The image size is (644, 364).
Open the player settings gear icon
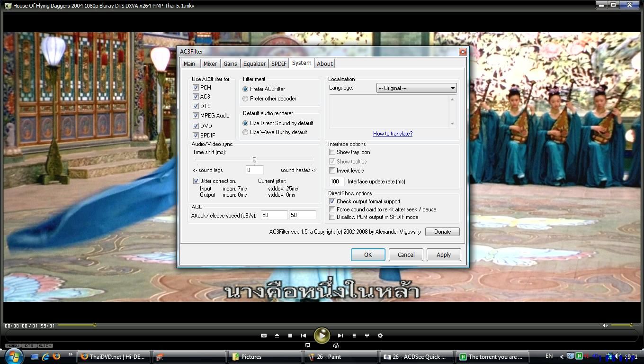(x=380, y=336)
